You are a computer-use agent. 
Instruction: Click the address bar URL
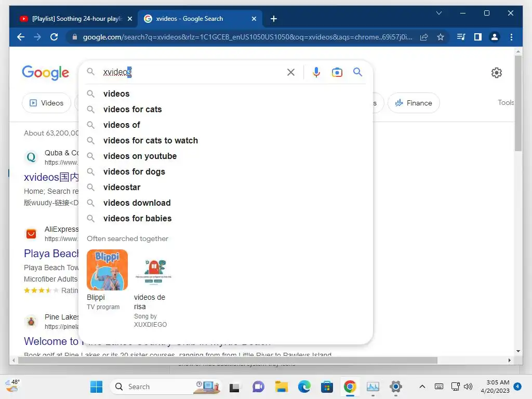[248, 37]
